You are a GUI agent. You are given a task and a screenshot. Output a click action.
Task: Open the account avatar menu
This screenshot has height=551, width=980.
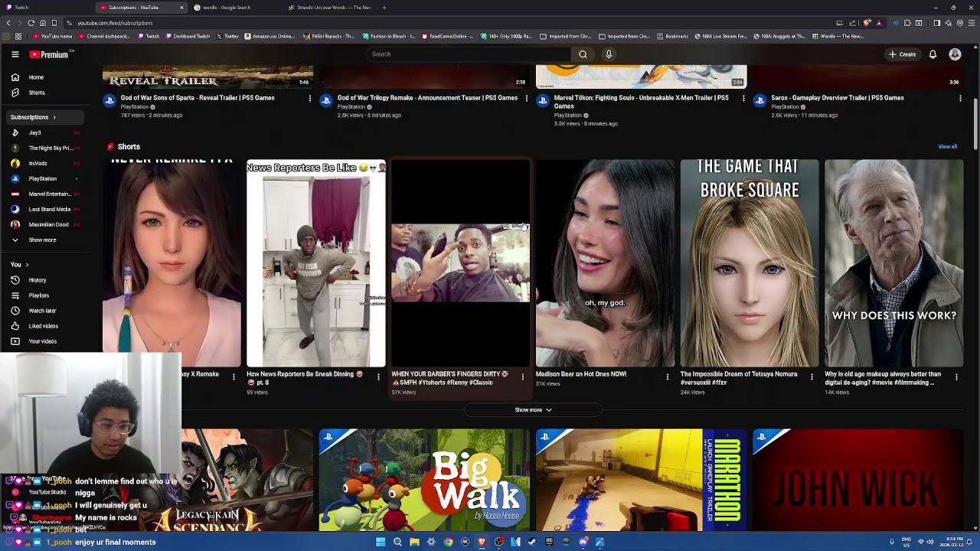955,54
